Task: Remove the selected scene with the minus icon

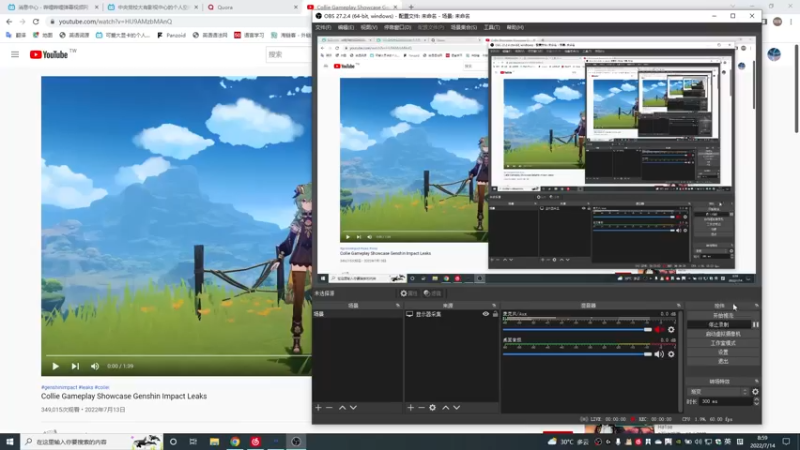Action: pos(329,408)
